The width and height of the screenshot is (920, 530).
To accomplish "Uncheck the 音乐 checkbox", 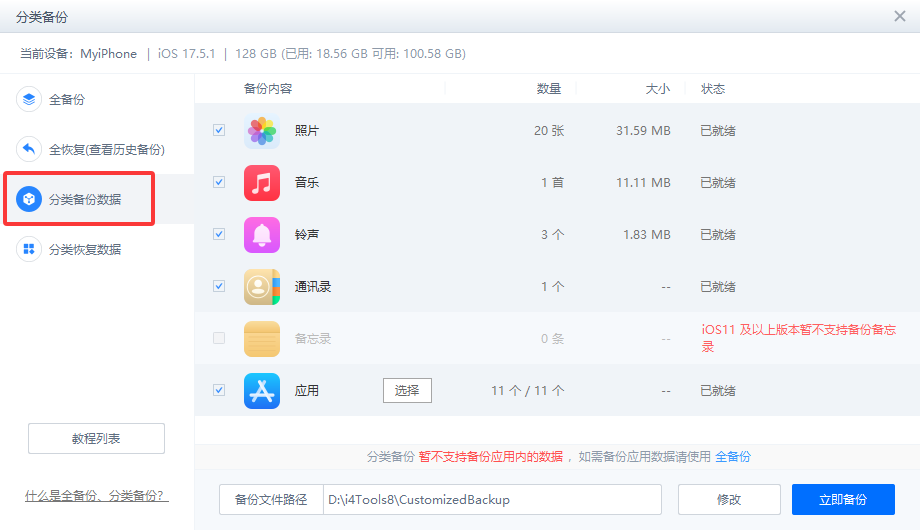I will pyautogui.click(x=219, y=182).
